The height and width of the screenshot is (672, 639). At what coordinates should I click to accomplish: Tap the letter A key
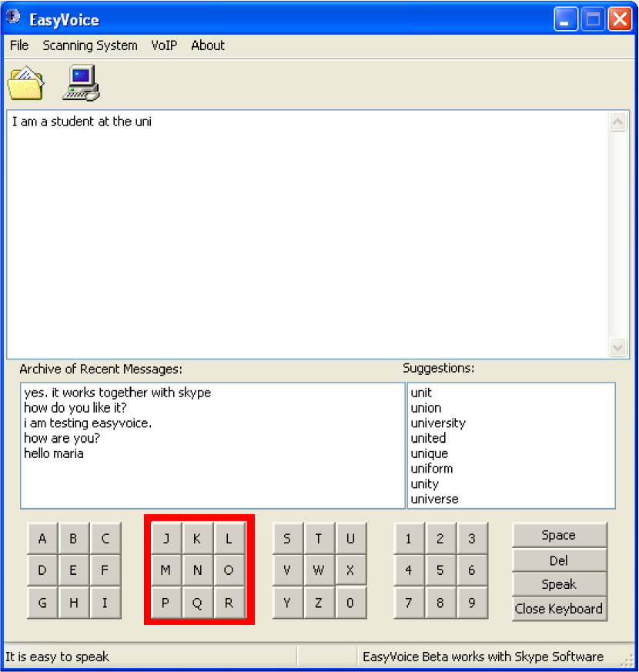pos(42,538)
